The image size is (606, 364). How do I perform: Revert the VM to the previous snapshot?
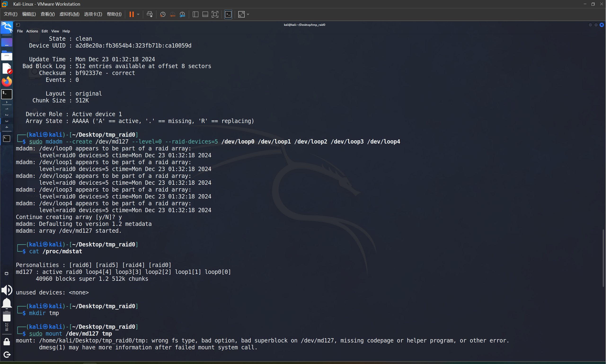(x=173, y=14)
